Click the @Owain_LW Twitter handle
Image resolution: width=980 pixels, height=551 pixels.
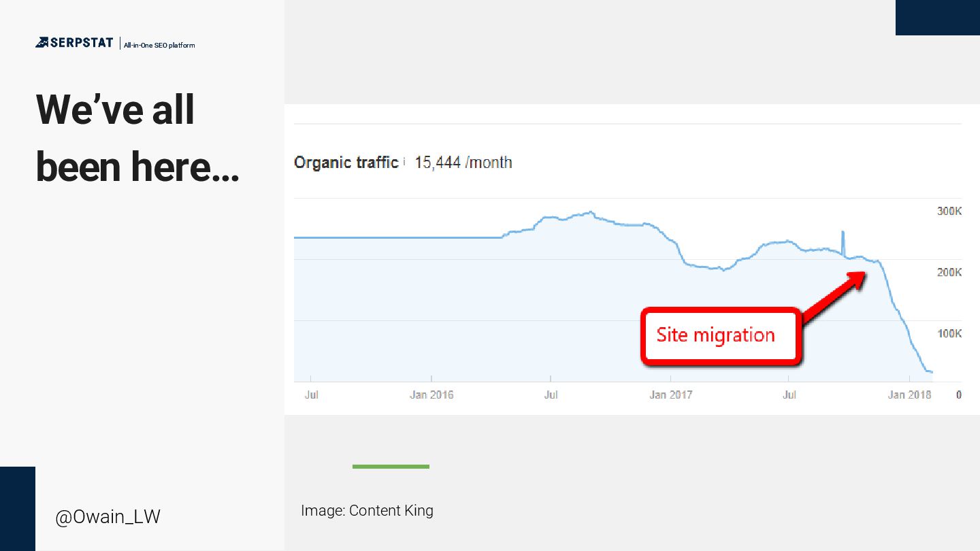108,517
